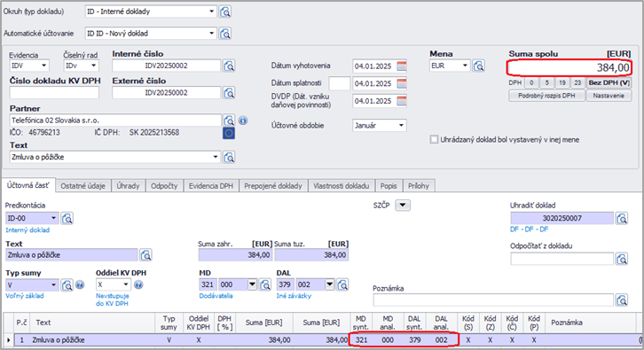644x350 pixels.
Task: Open lookup beside Zmluva o pôžičke accounting text
Action: [145, 255]
